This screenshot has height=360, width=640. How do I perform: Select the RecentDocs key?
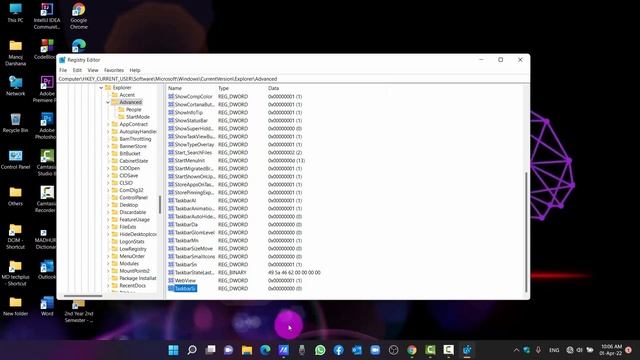click(x=132, y=286)
